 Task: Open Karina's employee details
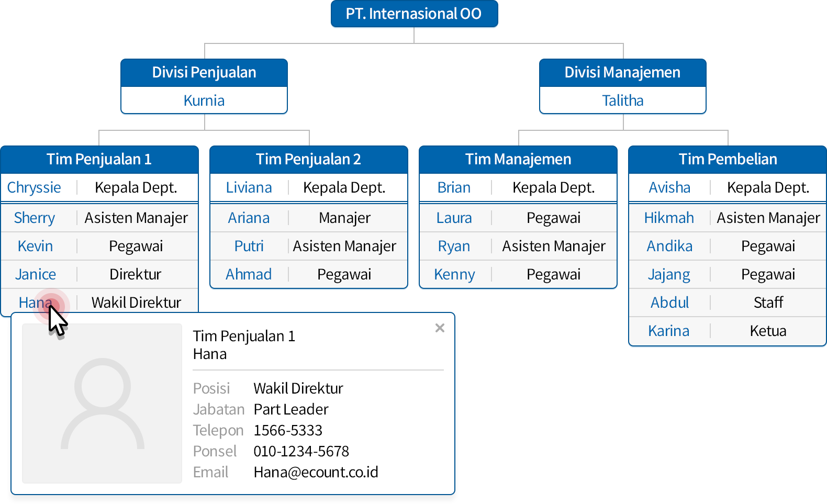point(669,331)
